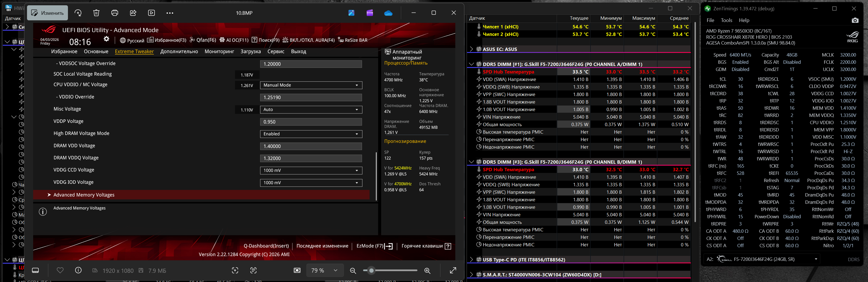Fit the image to window with the fit icon
The height and width of the screenshot is (282, 868).
[297, 270]
